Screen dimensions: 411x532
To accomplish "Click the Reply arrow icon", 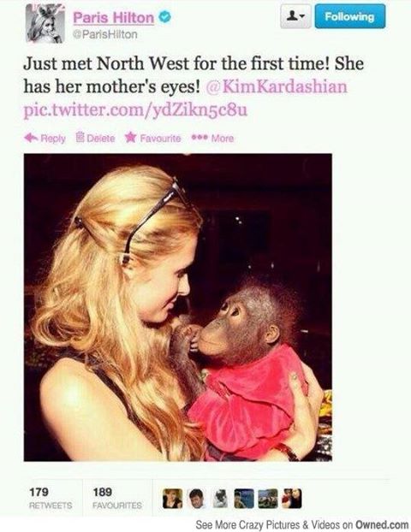I will (x=31, y=138).
